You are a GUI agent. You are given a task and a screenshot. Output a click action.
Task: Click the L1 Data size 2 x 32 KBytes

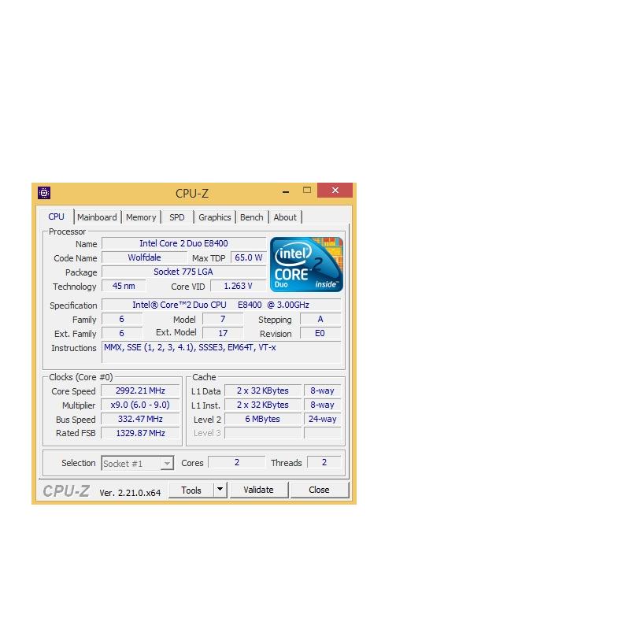[x=263, y=390]
